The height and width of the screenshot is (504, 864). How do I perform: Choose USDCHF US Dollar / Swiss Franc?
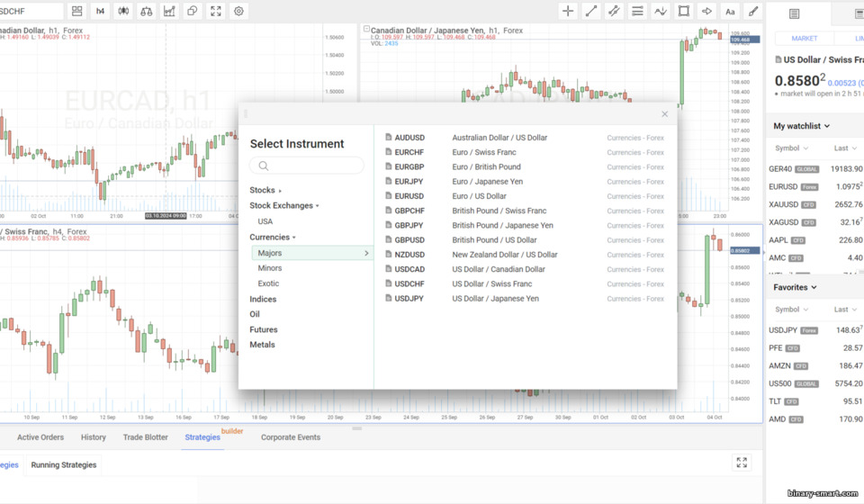(525, 283)
